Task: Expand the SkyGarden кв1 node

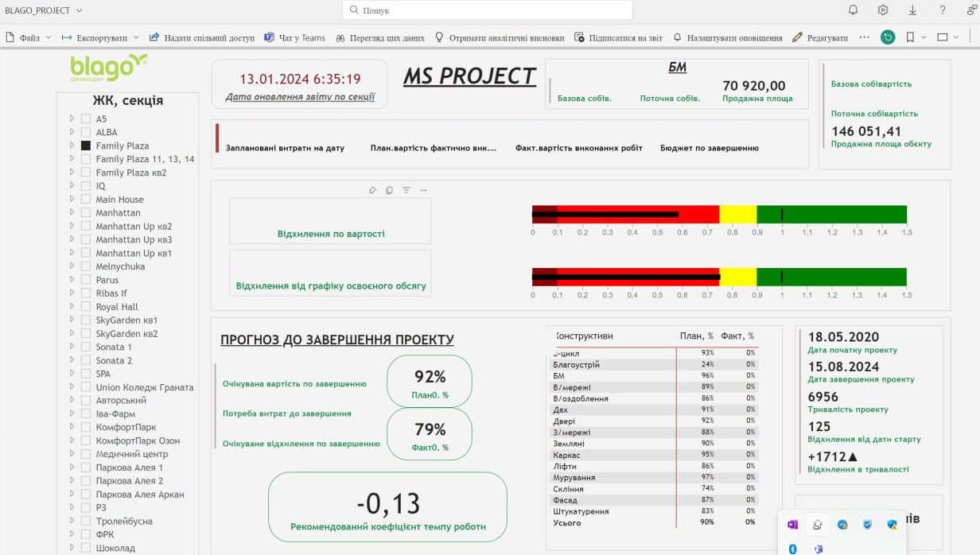Action: (x=72, y=320)
